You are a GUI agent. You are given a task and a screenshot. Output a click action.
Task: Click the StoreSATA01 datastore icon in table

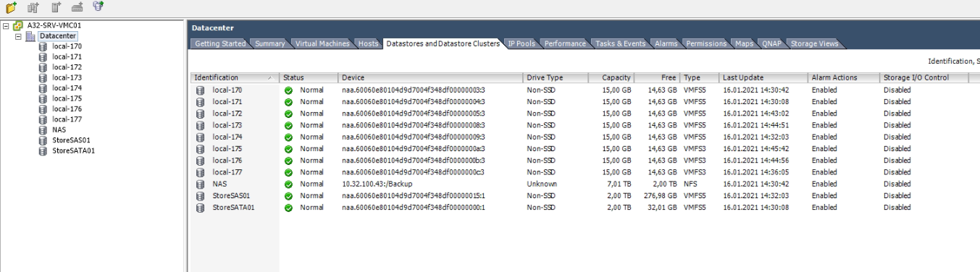(x=201, y=208)
